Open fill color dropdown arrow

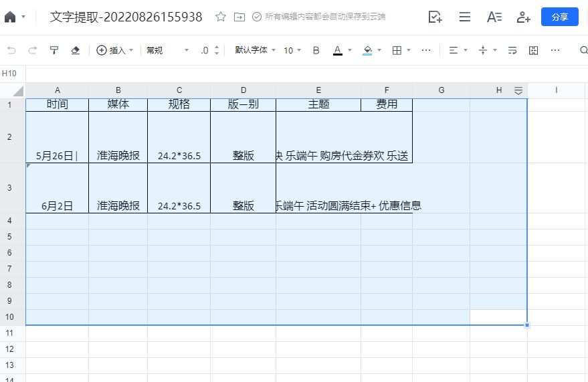[x=379, y=50]
